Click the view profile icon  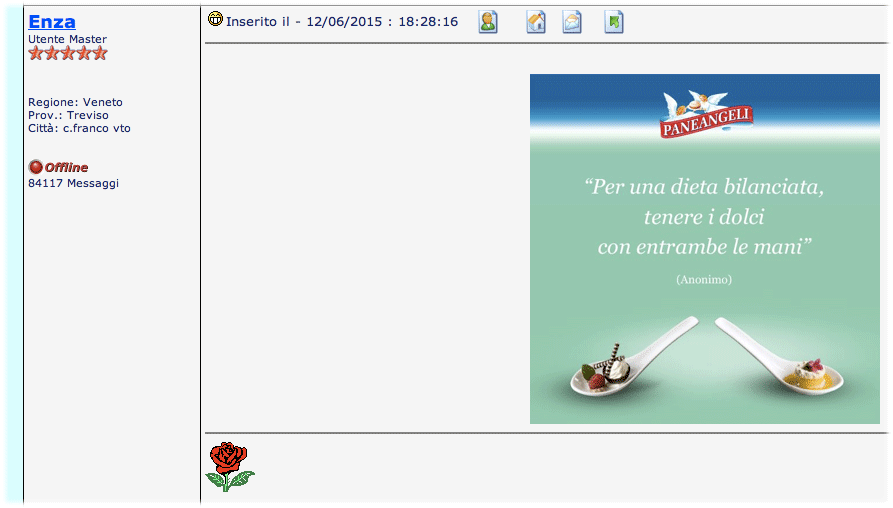point(488,22)
